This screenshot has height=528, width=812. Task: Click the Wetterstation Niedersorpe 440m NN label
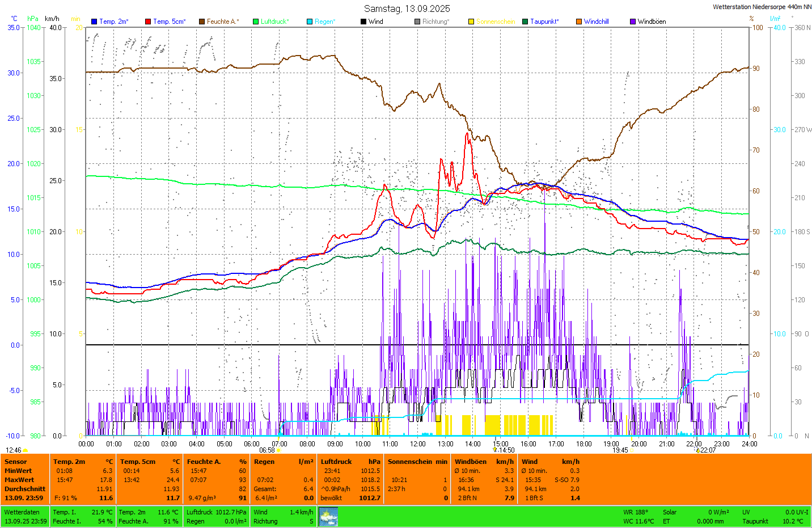click(x=762, y=7)
